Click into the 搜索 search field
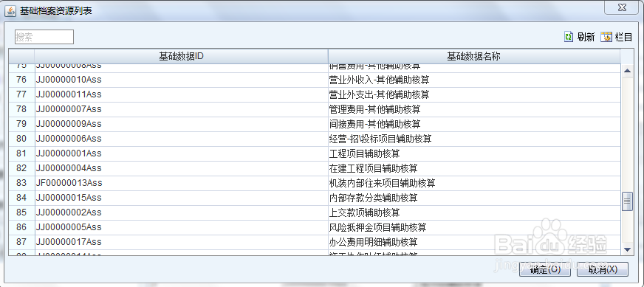644x287 pixels. click(44, 37)
